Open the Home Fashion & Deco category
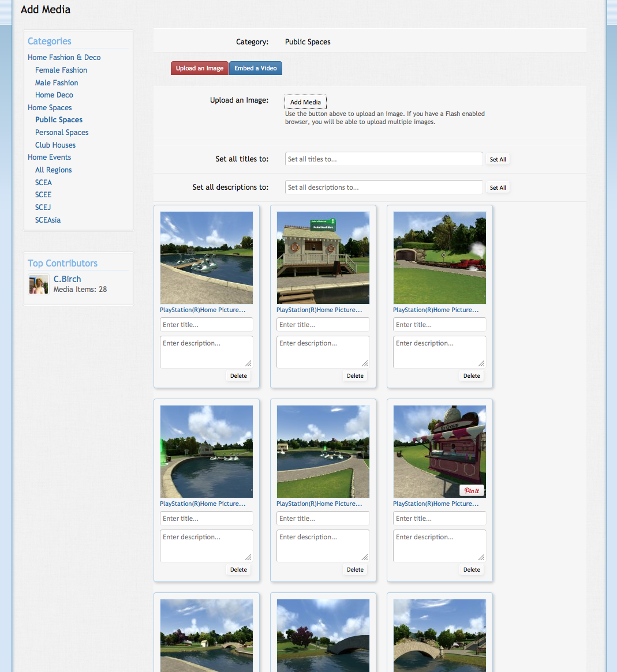Viewport: 617px width, 672px height. (64, 58)
